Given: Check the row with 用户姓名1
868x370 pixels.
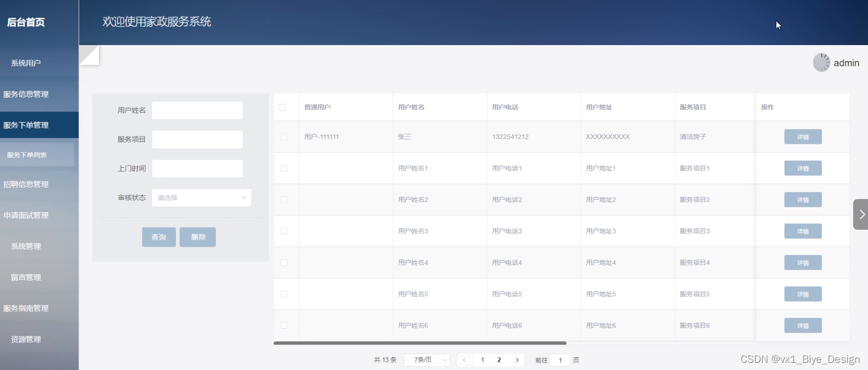Looking at the screenshot, I should [x=284, y=168].
